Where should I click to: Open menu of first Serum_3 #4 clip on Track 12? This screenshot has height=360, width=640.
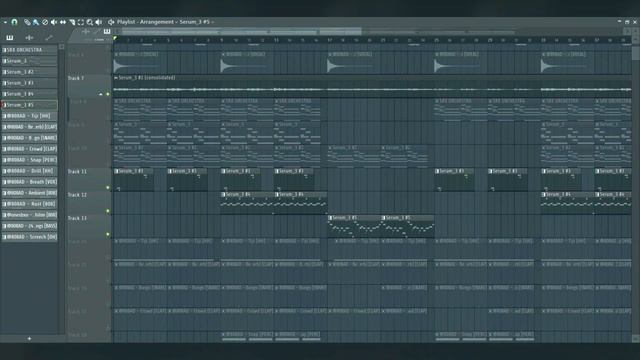[223, 195]
